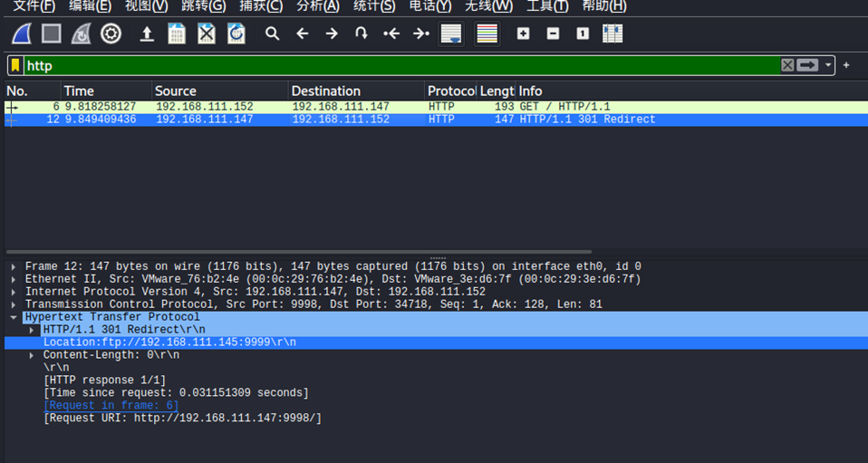Open the 跳转(G) menu

click(204, 6)
